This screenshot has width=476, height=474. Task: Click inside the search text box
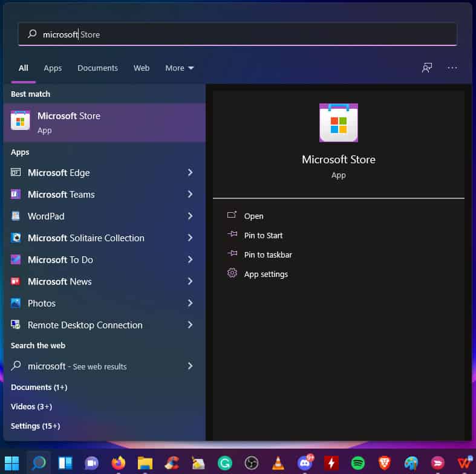(x=242, y=34)
